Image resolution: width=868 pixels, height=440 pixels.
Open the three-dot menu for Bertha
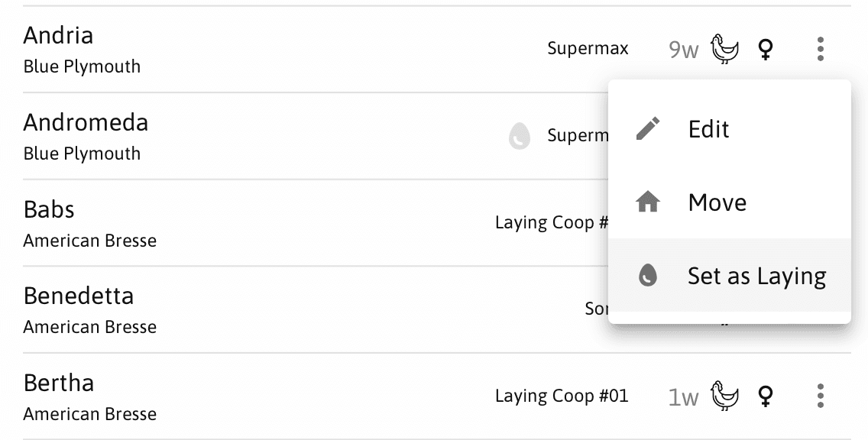[x=821, y=396]
